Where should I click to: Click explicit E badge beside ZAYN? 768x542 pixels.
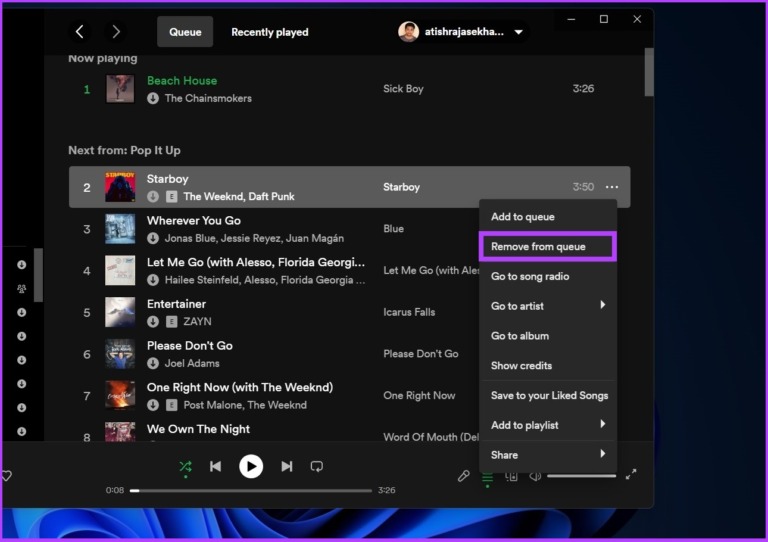click(x=171, y=322)
